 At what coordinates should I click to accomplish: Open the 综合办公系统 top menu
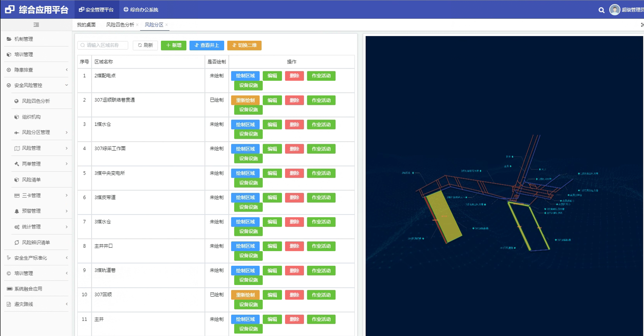click(141, 10)
